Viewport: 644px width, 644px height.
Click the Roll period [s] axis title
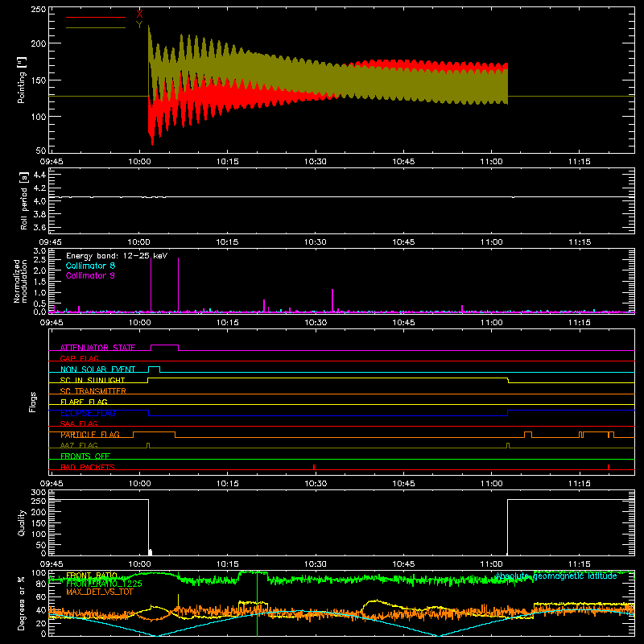23,200
